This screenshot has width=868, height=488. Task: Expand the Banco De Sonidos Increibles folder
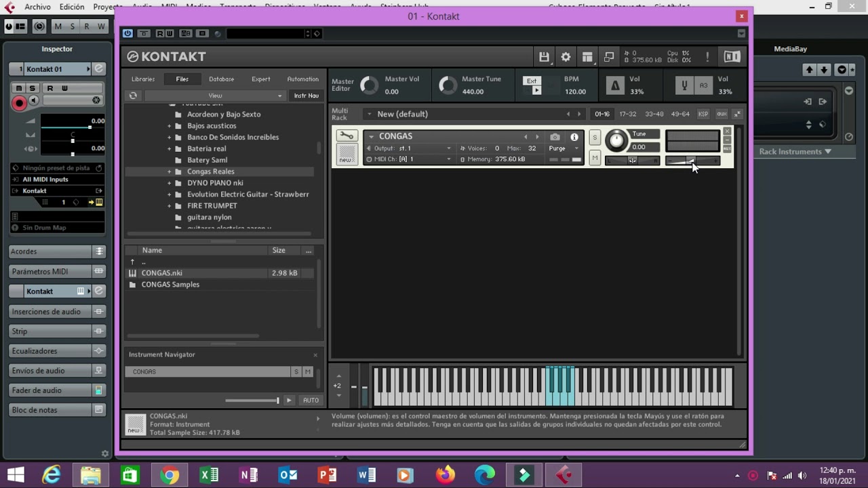[x=170, y=138]
